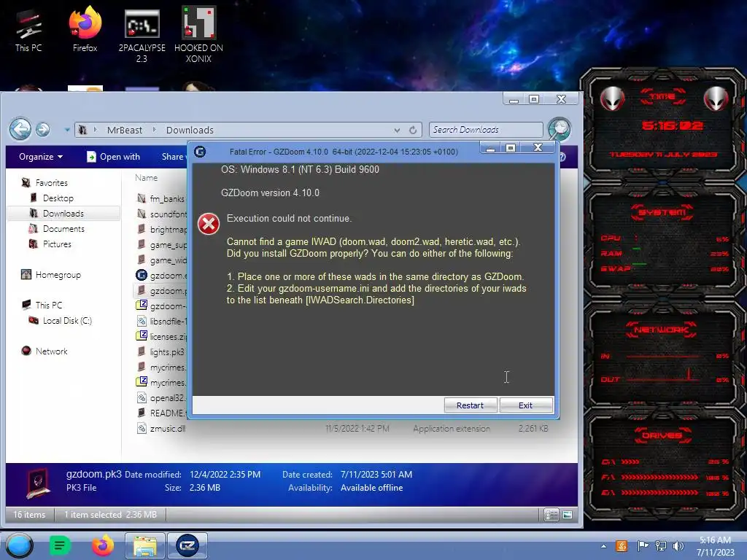
Task: Switch to details view in status bar
Action: (551, 515)
